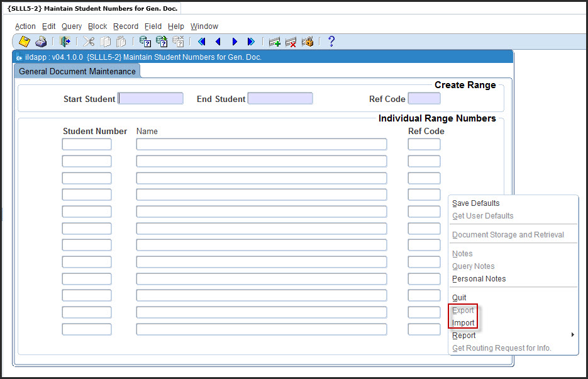Image resolution: width=588 pixels, height=379 pixels.
Task: Click the first Student Number field
Action: tap(87, 144)
